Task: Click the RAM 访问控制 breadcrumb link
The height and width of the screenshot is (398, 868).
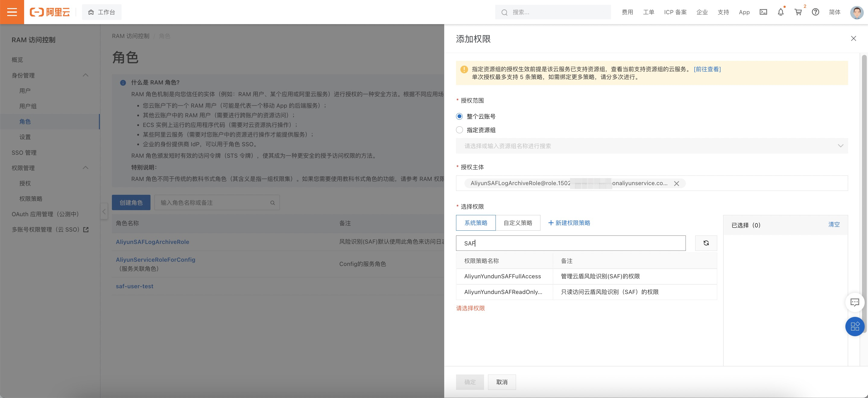Action: [130, 36]
